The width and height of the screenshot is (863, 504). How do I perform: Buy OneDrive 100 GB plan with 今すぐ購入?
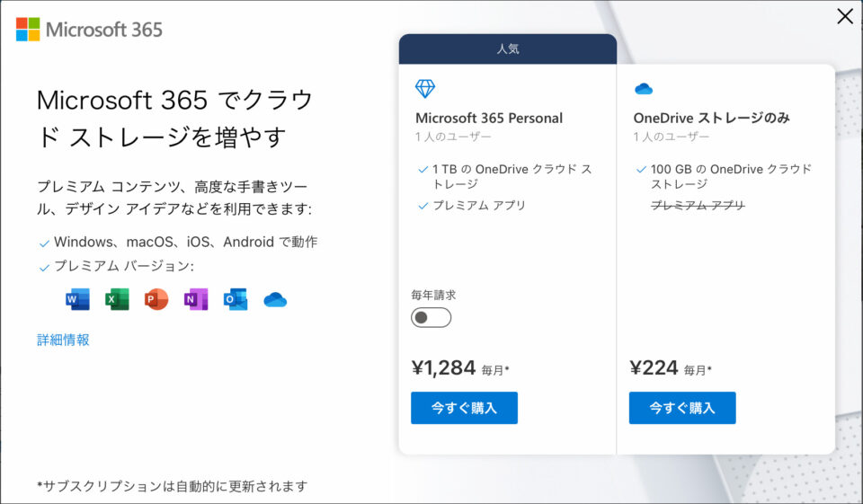[x=682, y=408]
